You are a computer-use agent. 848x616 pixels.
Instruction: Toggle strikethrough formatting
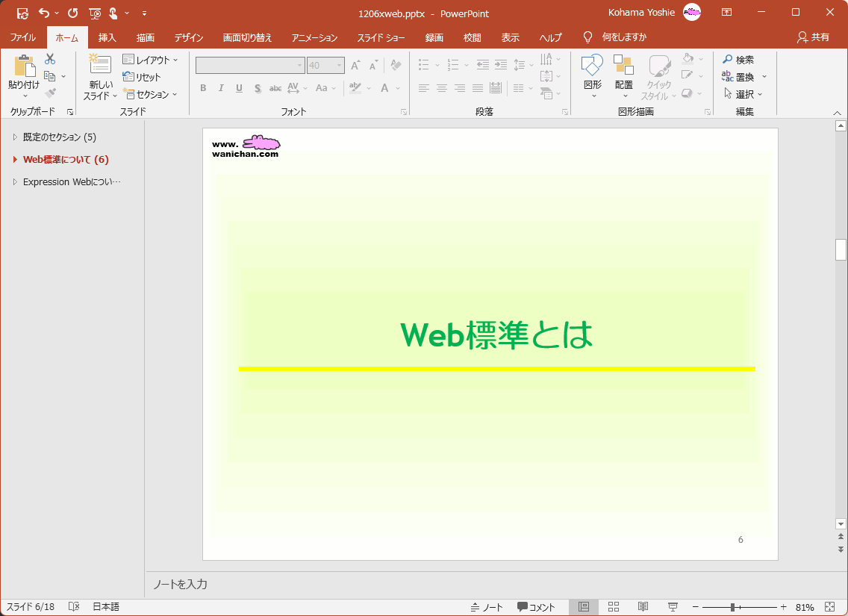[x=275, y=88]
